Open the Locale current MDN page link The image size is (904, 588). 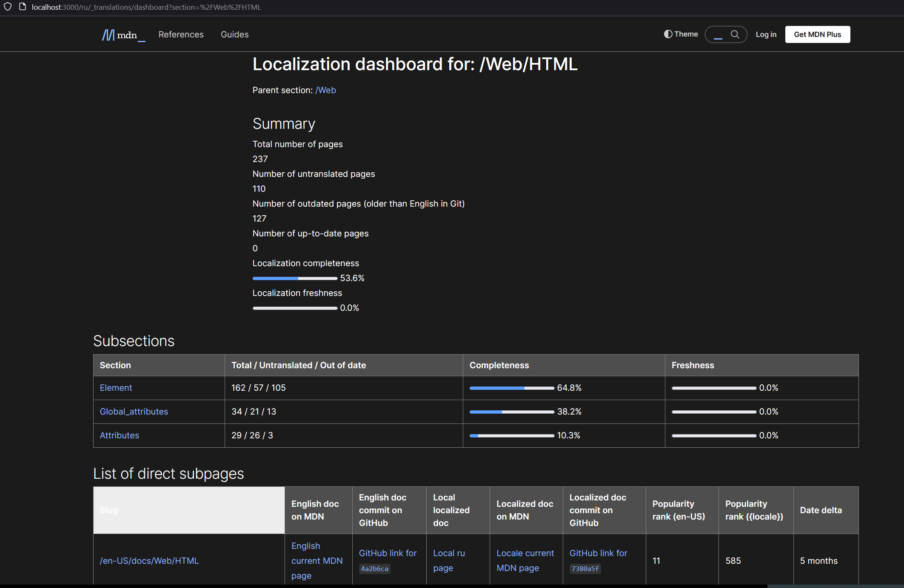[x=525, y=561]
